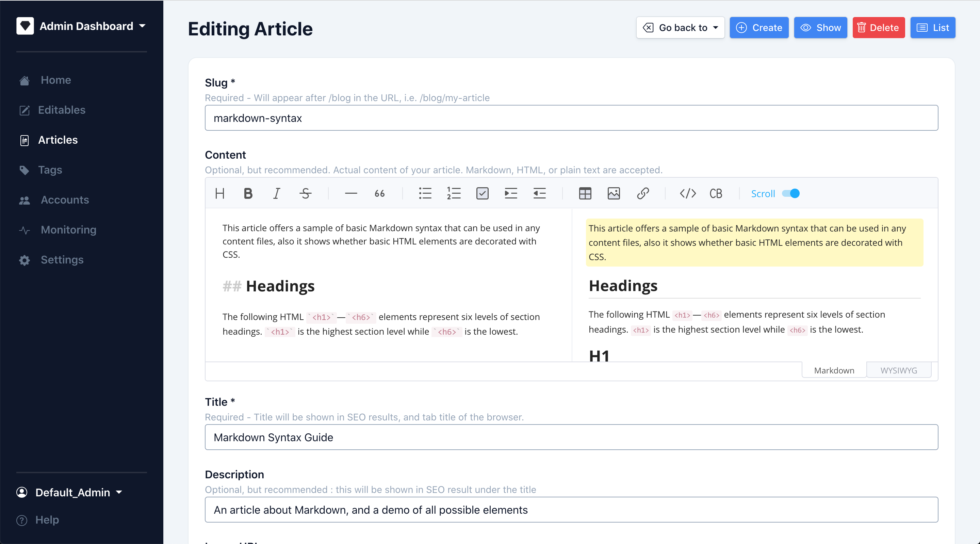The height and width of the screenshot is (544, 980).
Task: Click the Admin Dashboard logo icon
Action: (x=25, y=26)
